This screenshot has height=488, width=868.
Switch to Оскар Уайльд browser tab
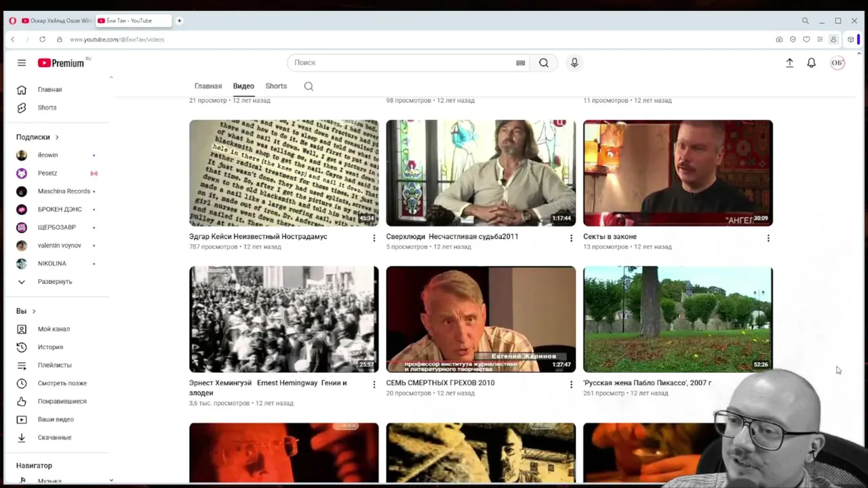pos(58,21)
